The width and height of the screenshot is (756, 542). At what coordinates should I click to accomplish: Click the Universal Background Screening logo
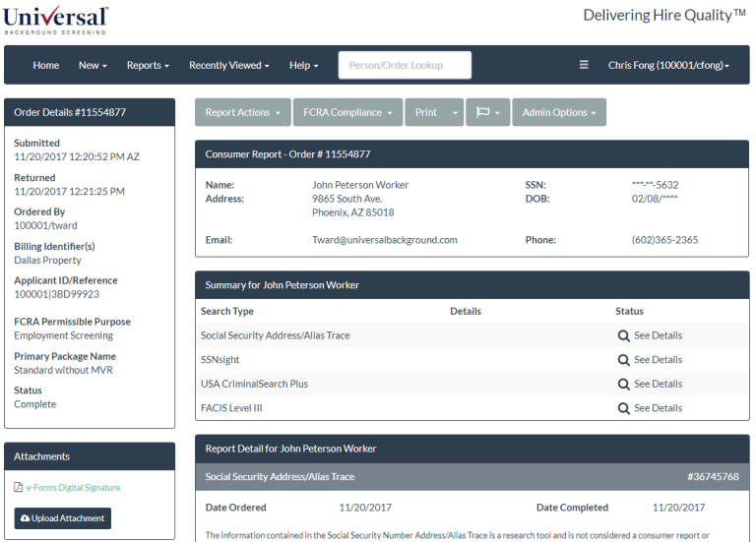pos(55,20)
